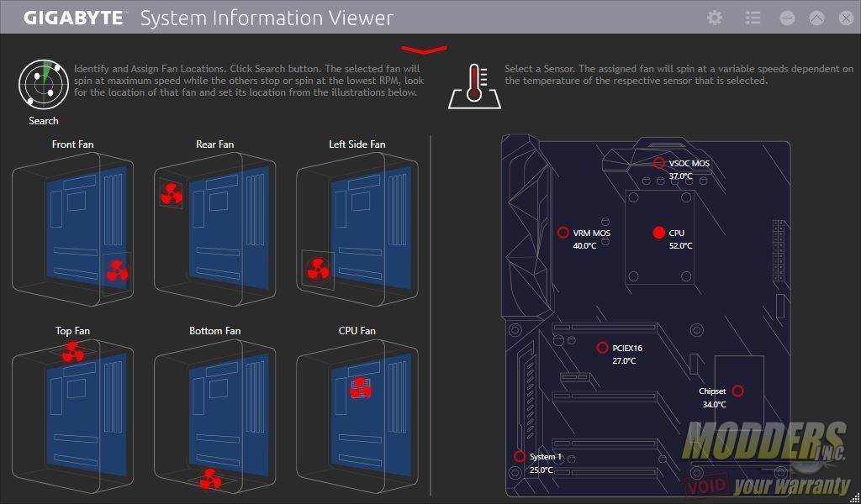Select the VSOC MOS sensor radio button
The width and height of the screenshot is (861, 504).
[x=659, y=162]
